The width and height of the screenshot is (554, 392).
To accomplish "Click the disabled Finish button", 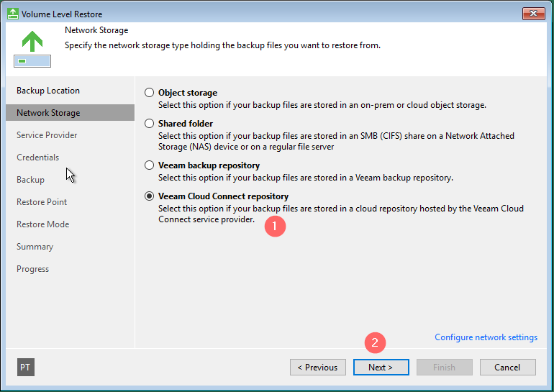I will 444,368.
